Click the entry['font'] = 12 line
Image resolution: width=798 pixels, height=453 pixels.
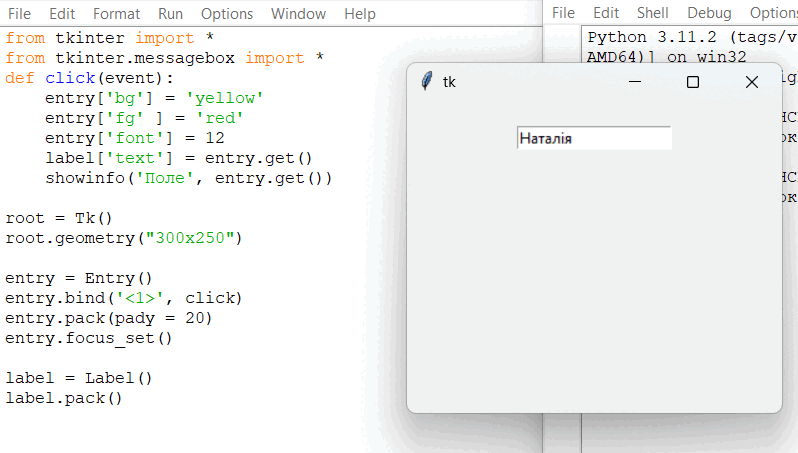pos(134,138)
